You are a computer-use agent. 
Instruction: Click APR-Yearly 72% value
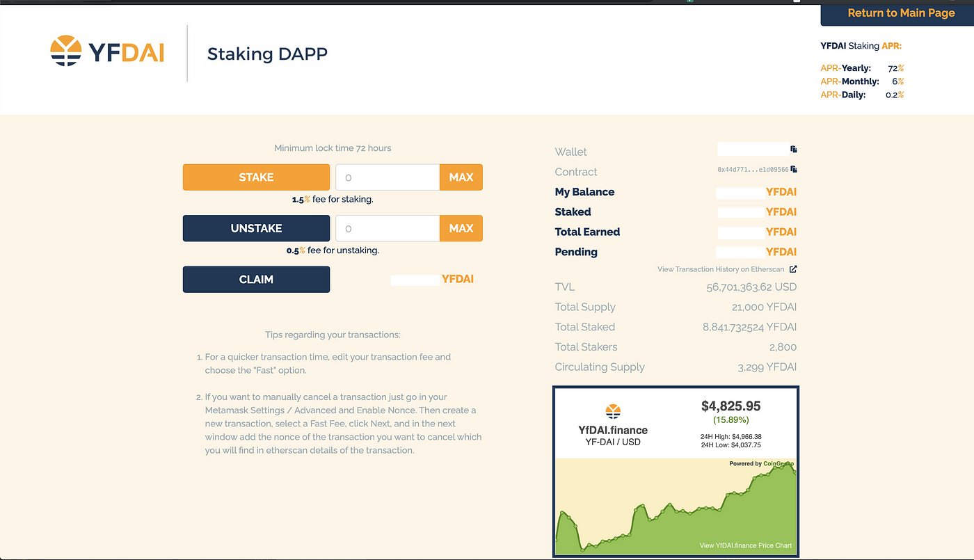pyautogui.click(x=896, y=68)
